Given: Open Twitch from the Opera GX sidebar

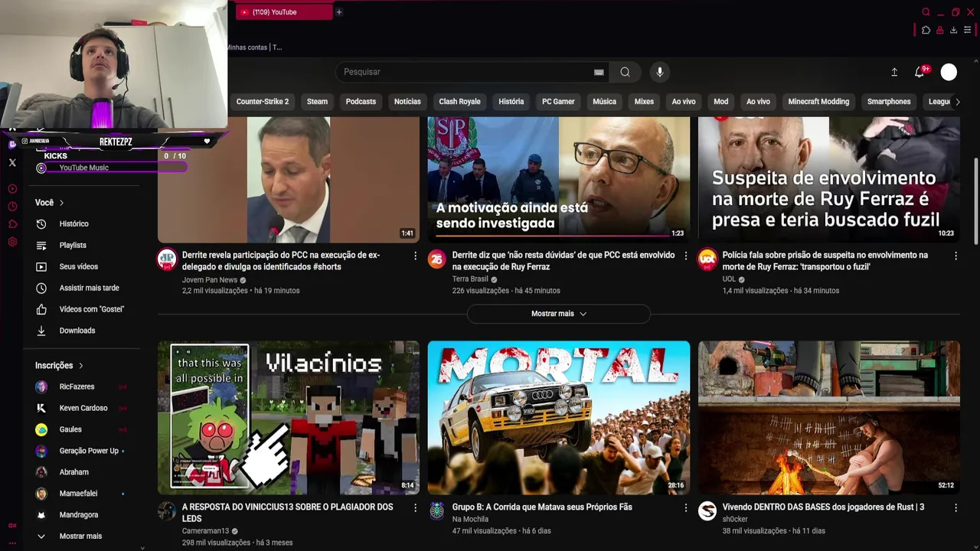Looking at the screenshot, I should [x=12, y=144].
